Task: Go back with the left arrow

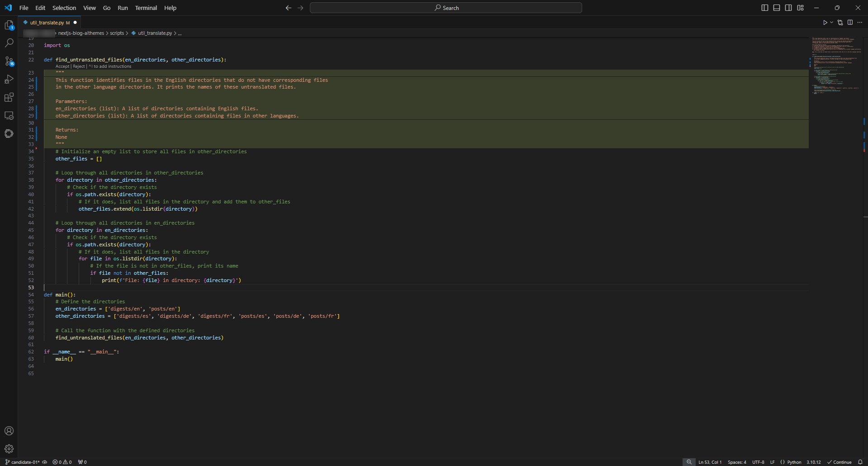Action: [288, 8]
